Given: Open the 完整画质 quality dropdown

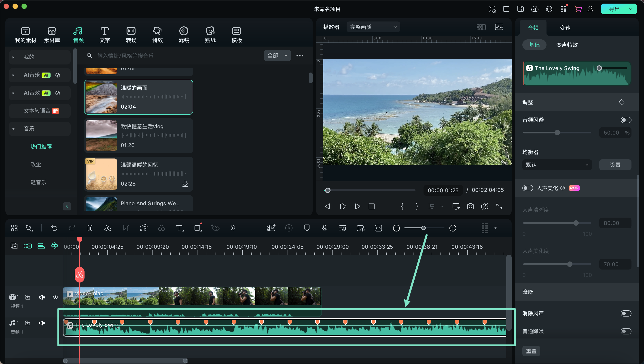Looking at the screenshot, I should click(373, 27).
